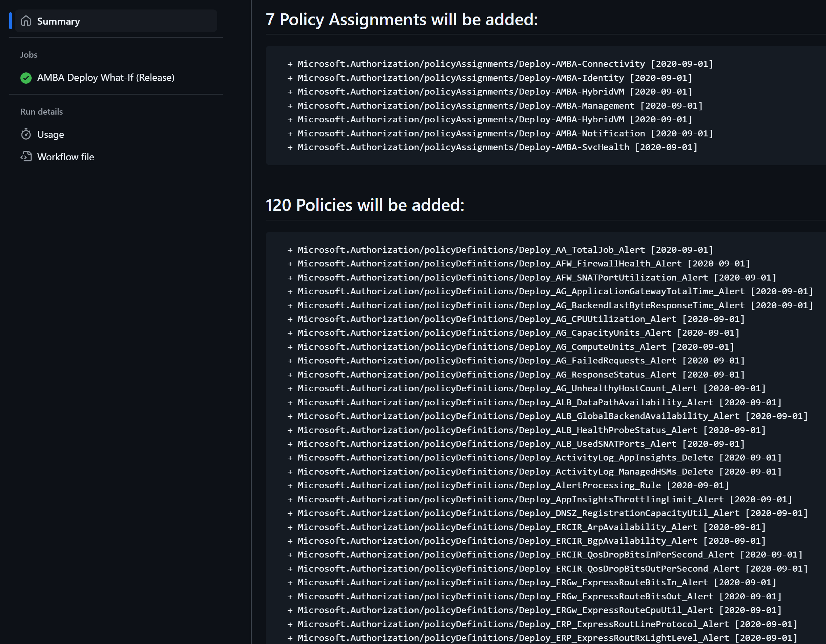Screen dimensions: 826x644
Task: Select the Deploy-AMBA-Notification assignment line
Action: 501,134
